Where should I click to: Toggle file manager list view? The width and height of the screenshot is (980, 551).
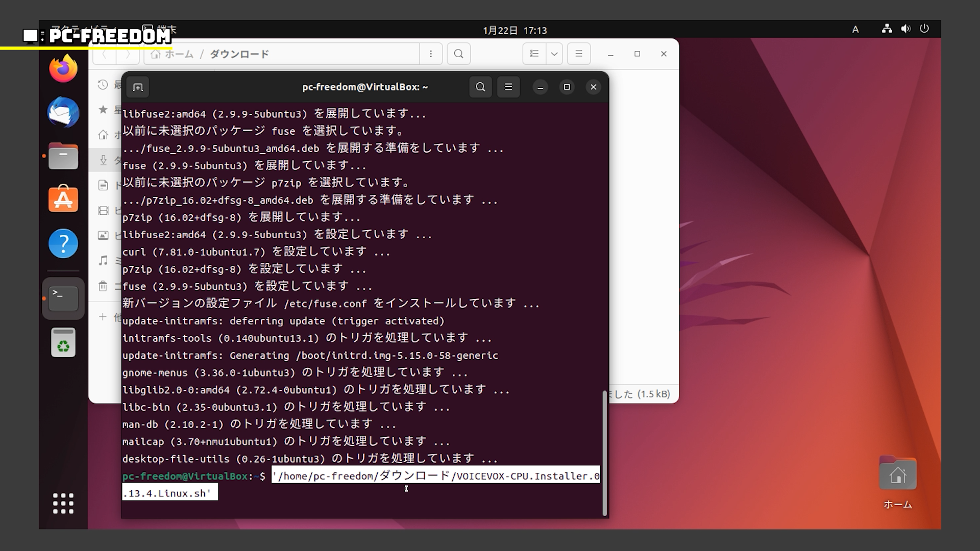click(534, 54)
